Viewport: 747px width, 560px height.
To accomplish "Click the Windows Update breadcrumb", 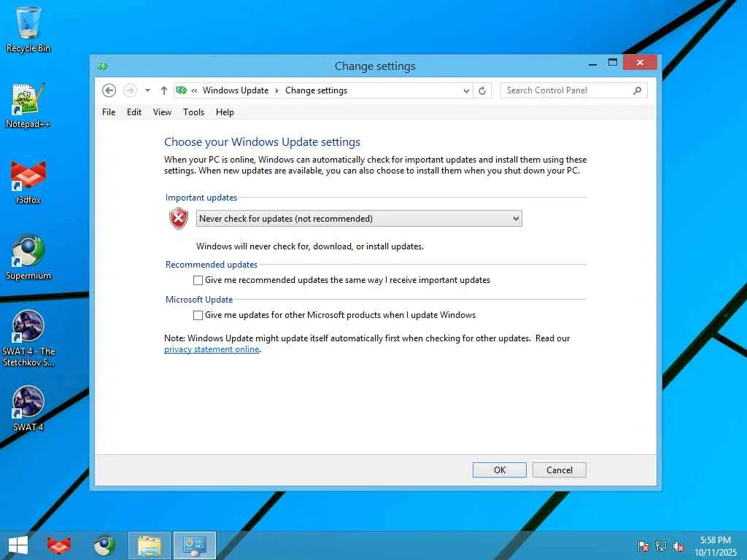I will point(236,90).
